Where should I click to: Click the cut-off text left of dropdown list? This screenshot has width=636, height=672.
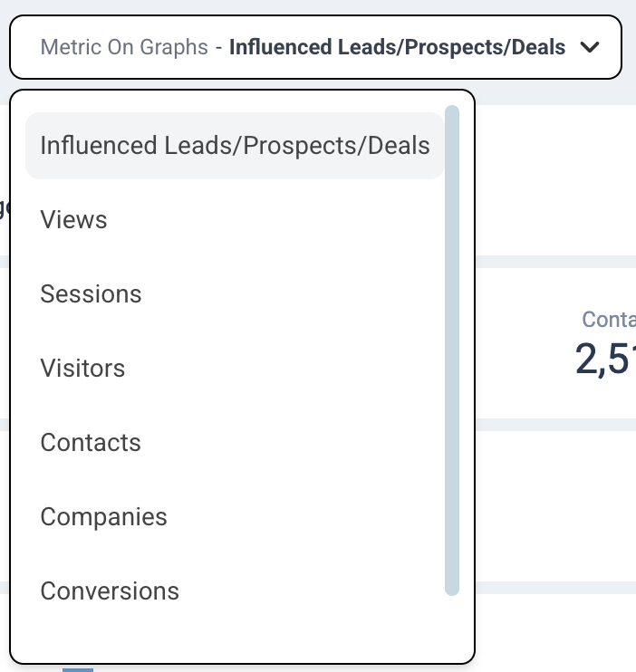pyautogui.click(x=4, y=209)
